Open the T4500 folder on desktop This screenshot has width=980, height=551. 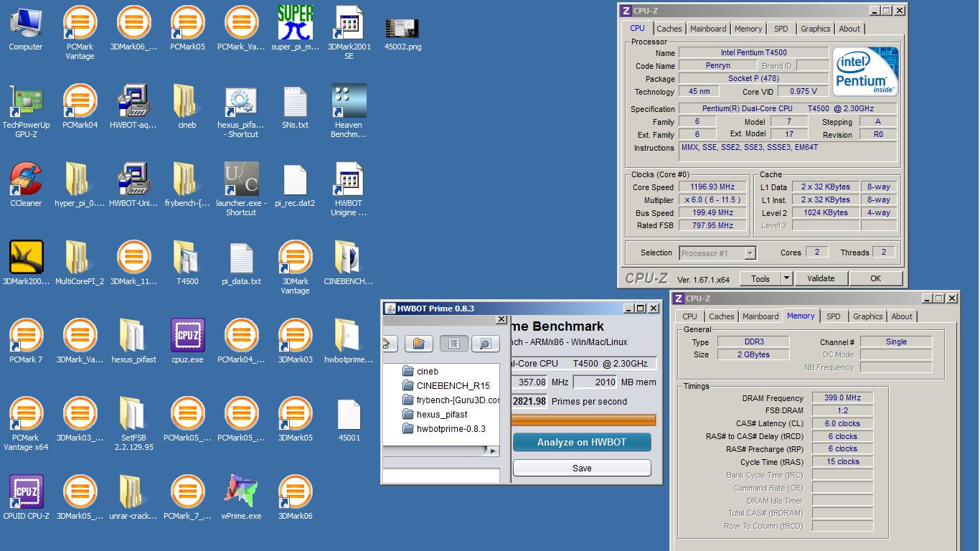(187, 263)
